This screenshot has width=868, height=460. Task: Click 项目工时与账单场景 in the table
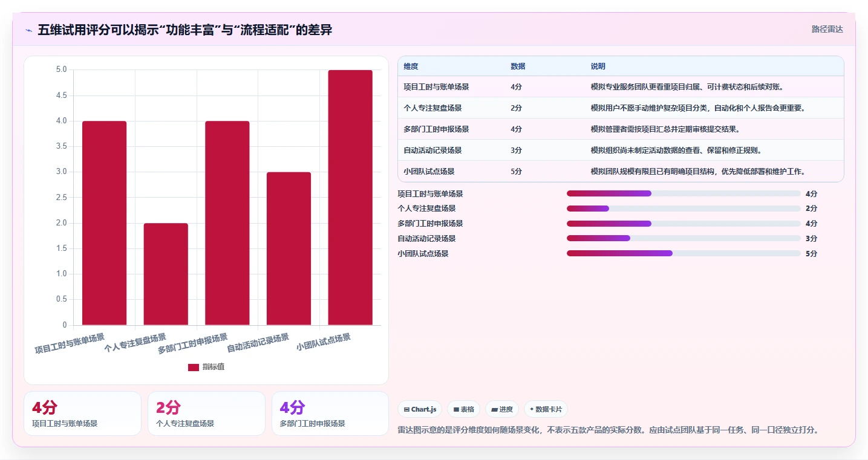click(x=436, y=87)
